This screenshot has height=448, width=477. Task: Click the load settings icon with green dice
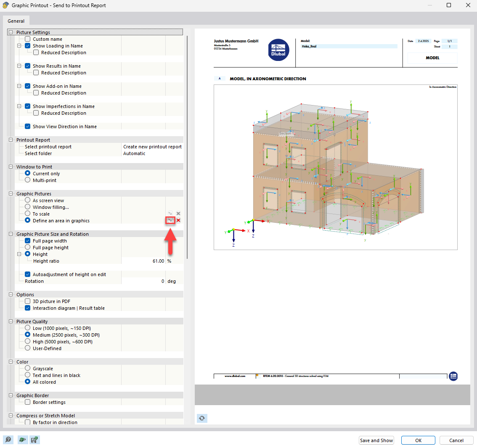[x=22, y=440]
